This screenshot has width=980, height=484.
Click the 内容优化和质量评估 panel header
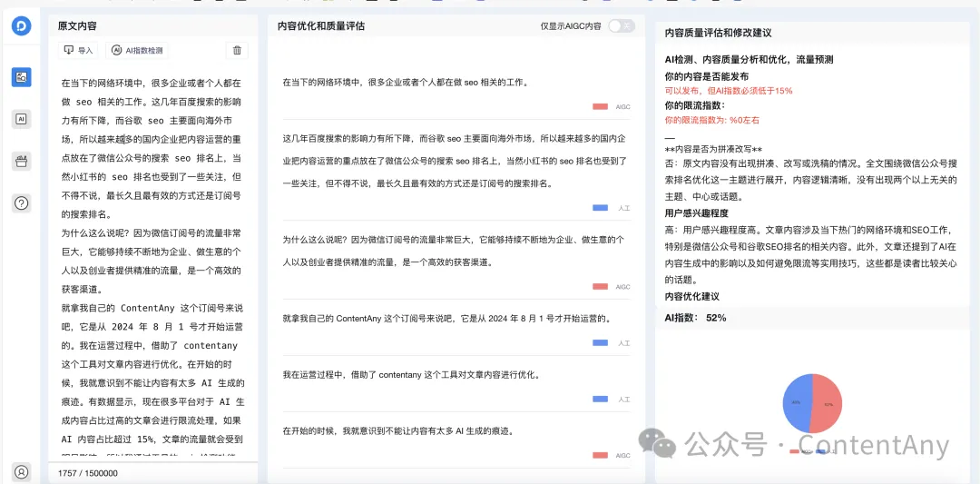coord(321,26)
